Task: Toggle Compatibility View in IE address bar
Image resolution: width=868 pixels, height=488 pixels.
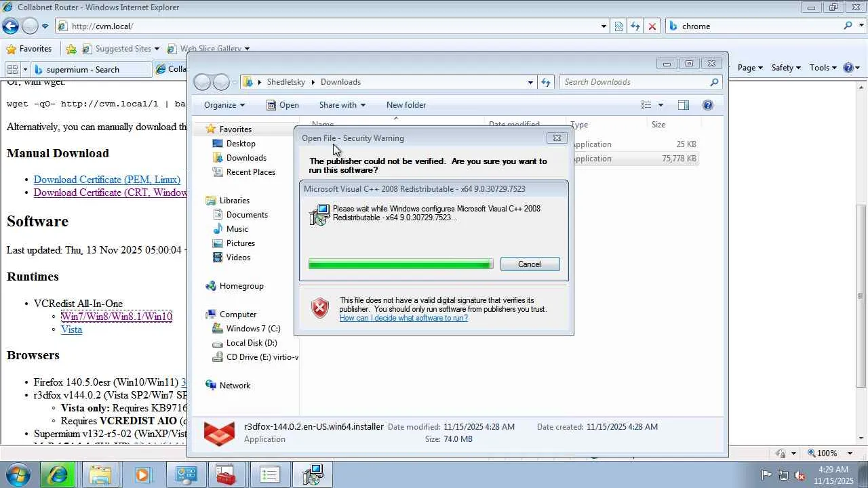Action: click(x=618, y=26)
